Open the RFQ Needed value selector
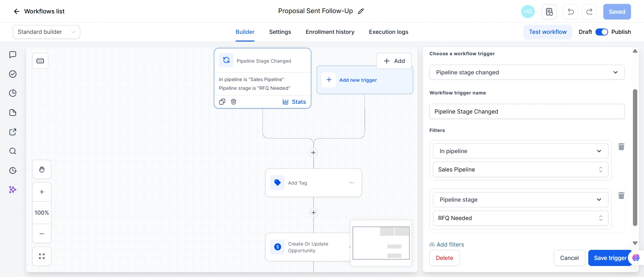This screenshot has height=277, width=644. coord(521,218)
